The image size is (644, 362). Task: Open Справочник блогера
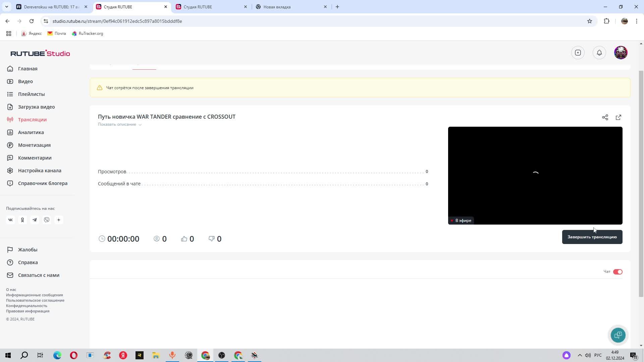[x=43, y=183]
